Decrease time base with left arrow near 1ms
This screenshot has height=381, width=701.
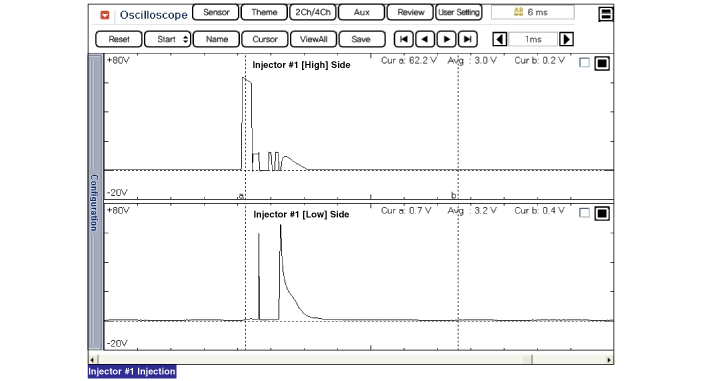(499, 39)
